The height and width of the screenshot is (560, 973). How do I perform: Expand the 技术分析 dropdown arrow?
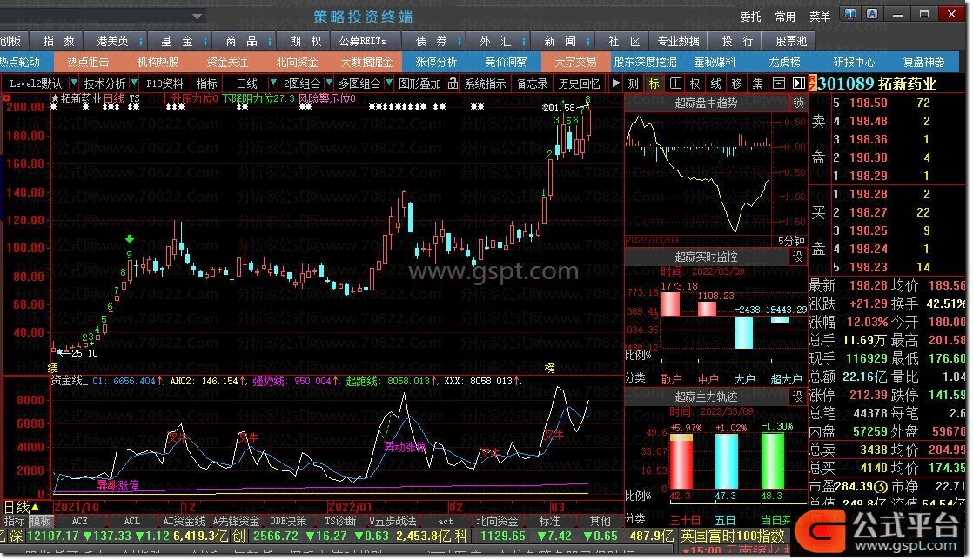(x=134, y=83)
